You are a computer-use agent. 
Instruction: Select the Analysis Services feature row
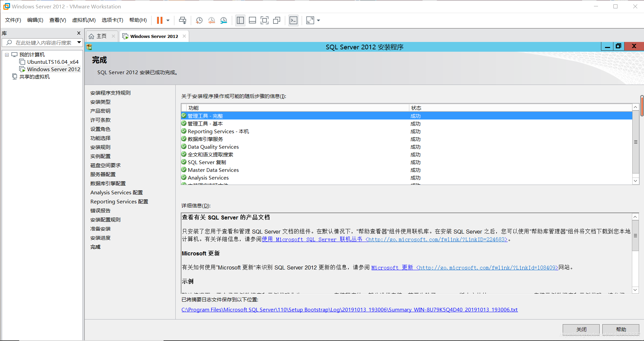(406, 178)
